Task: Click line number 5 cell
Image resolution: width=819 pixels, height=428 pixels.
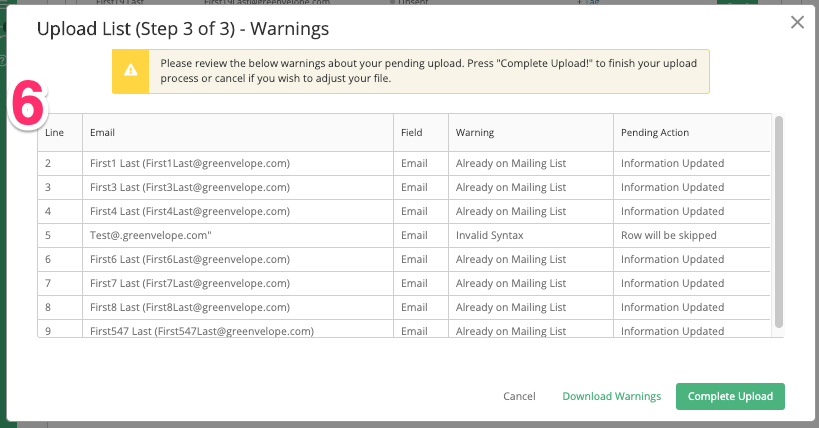Action: pos(60,236)
